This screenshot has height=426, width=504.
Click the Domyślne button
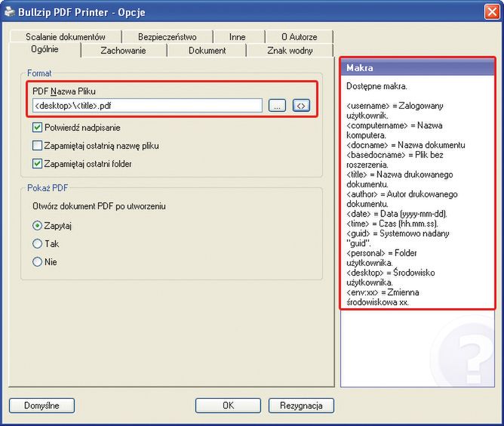[41, 406]
